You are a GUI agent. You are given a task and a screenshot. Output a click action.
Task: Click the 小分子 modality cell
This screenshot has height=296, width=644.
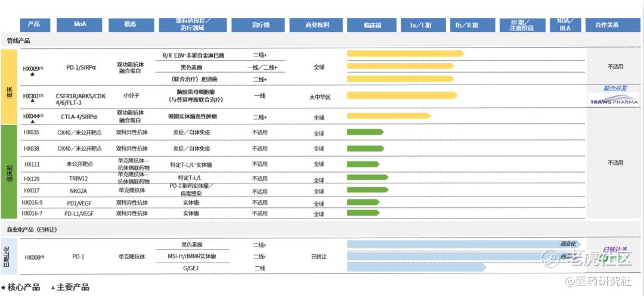pos(131,95)
